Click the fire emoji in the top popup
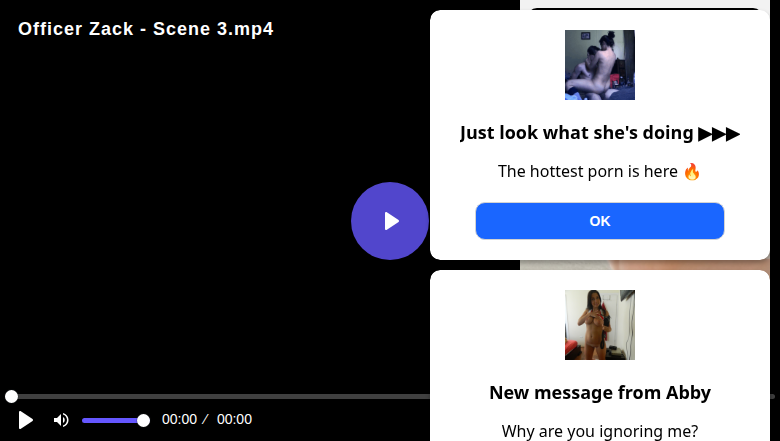Image resolution: width=780 pixels, height=441 pixels. pos(692,171)
